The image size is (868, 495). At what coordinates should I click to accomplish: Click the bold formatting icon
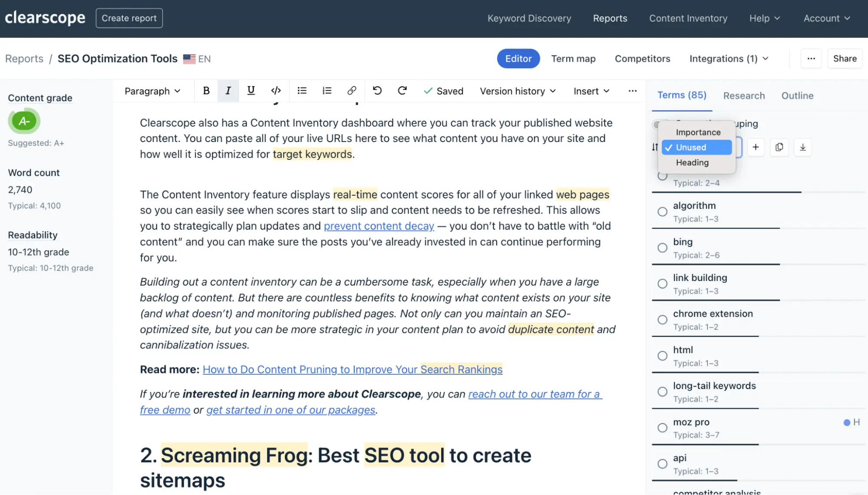205,91
